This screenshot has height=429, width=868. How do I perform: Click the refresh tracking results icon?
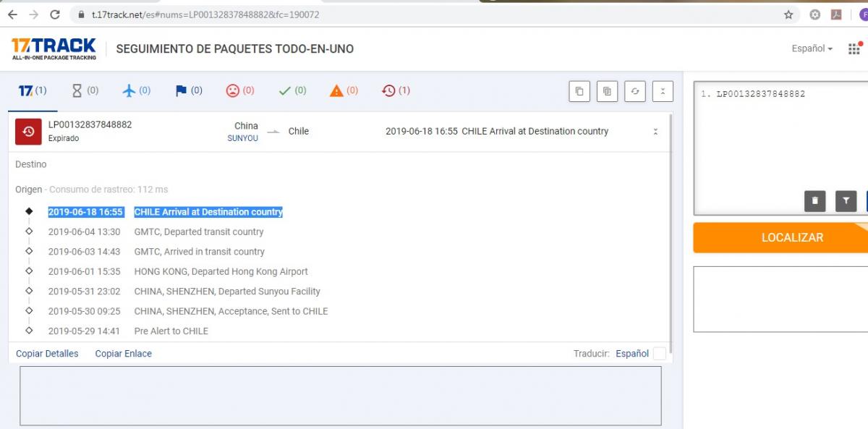click(x=634, y=91)
